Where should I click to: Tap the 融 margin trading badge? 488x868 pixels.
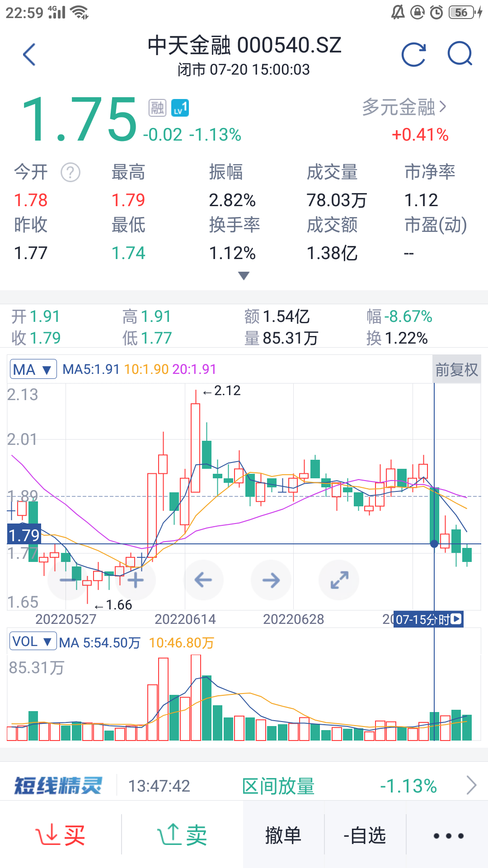point(157,108)
